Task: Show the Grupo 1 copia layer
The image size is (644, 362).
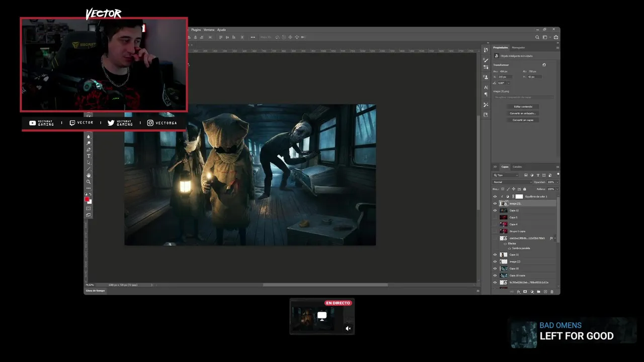Action: point(495,231)
